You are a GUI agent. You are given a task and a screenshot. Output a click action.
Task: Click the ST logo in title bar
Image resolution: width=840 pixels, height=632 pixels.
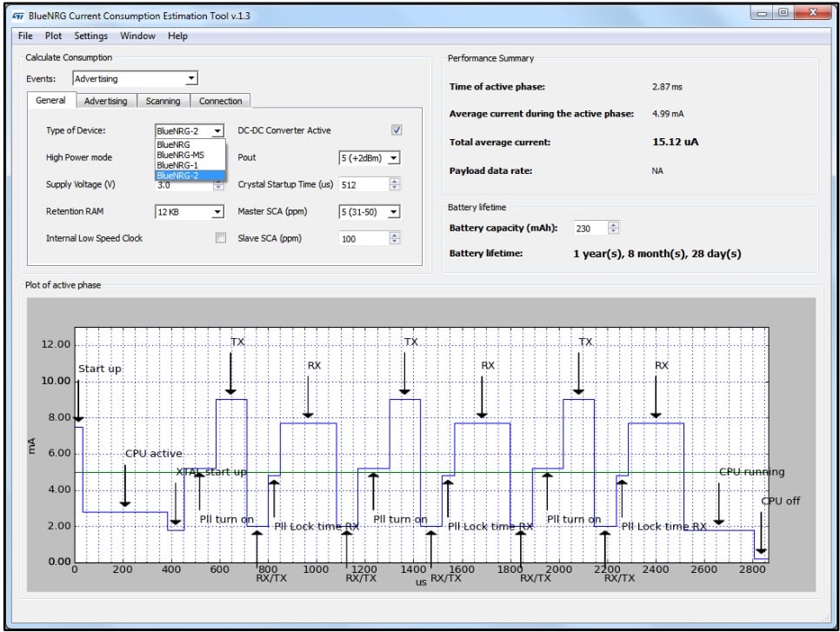pyautogui.click(x=17, y=14)
